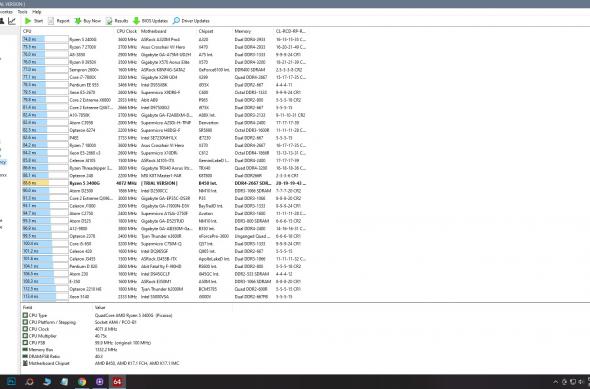Check for BIOS Updates in the toolbar
Screen dimensions: 590x389
click(150, 21)
